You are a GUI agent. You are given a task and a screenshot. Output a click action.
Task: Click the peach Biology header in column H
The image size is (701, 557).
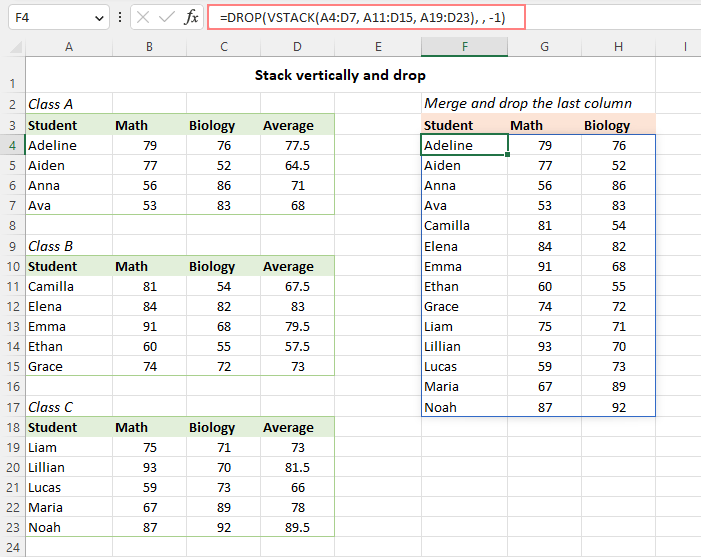pos(607,126)
